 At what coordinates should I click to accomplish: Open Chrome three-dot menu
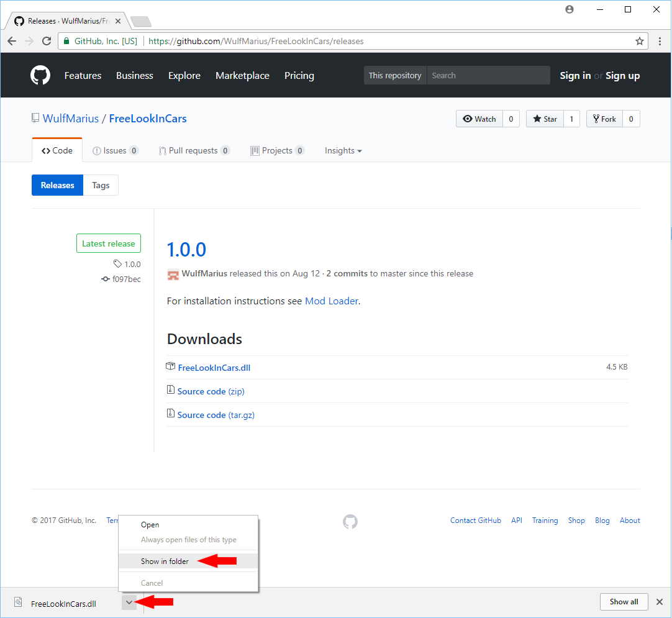(660, 41)
